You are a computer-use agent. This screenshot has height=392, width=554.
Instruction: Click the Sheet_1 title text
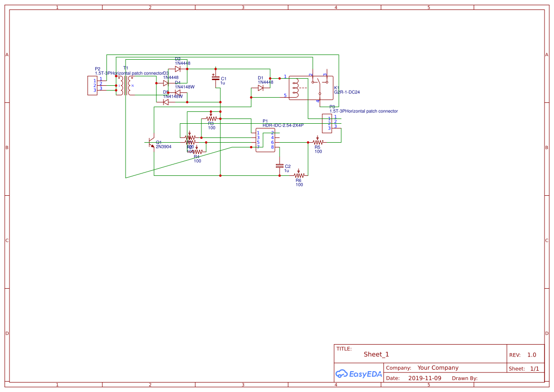tap(376, 354)
